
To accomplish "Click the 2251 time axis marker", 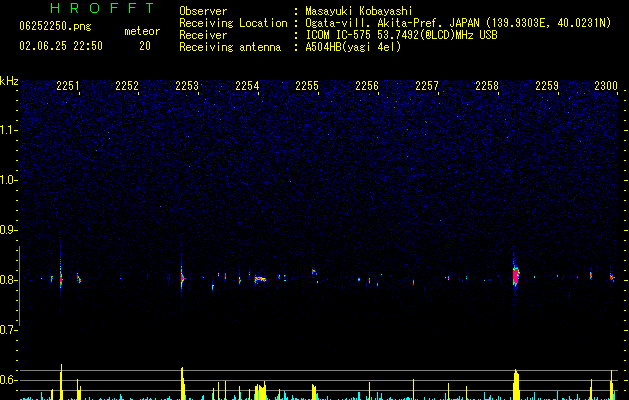I will [x=68, y=86].
